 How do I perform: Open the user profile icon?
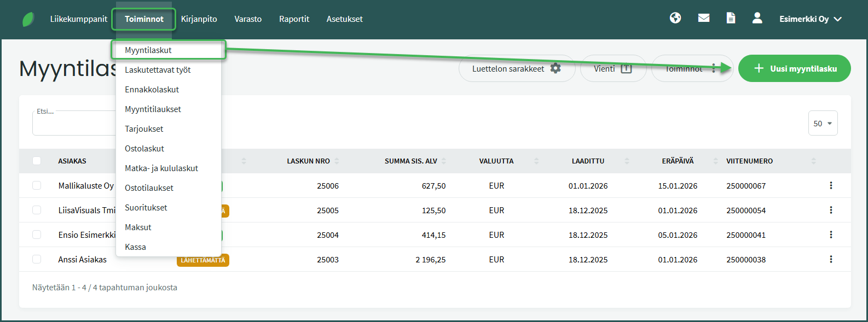pyautogui.click(x=757, y=18)
